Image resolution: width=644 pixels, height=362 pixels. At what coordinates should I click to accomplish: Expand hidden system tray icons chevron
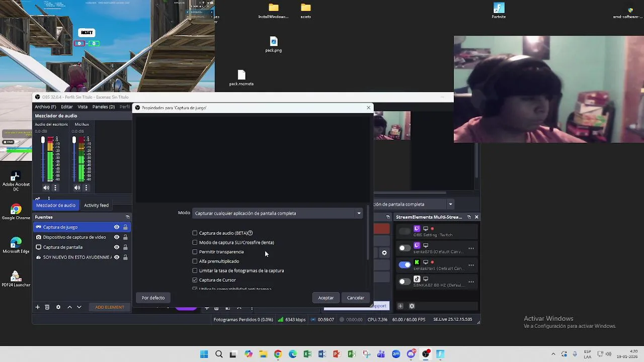[553, 354]
